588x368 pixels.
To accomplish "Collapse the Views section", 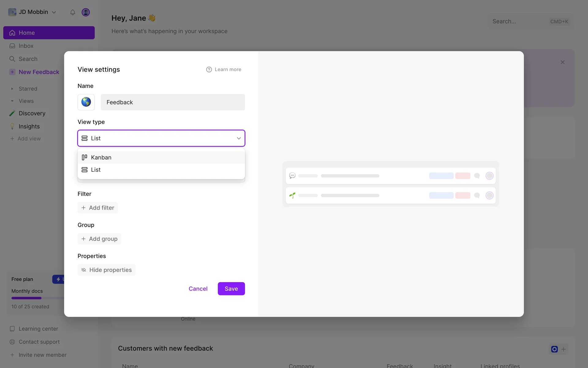I will coord(12,101).
